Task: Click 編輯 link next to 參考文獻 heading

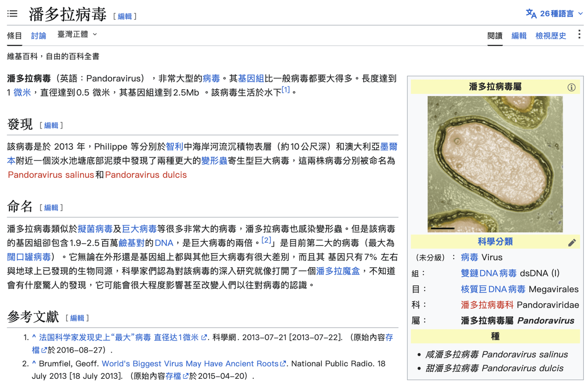Action: pos(77,318)
